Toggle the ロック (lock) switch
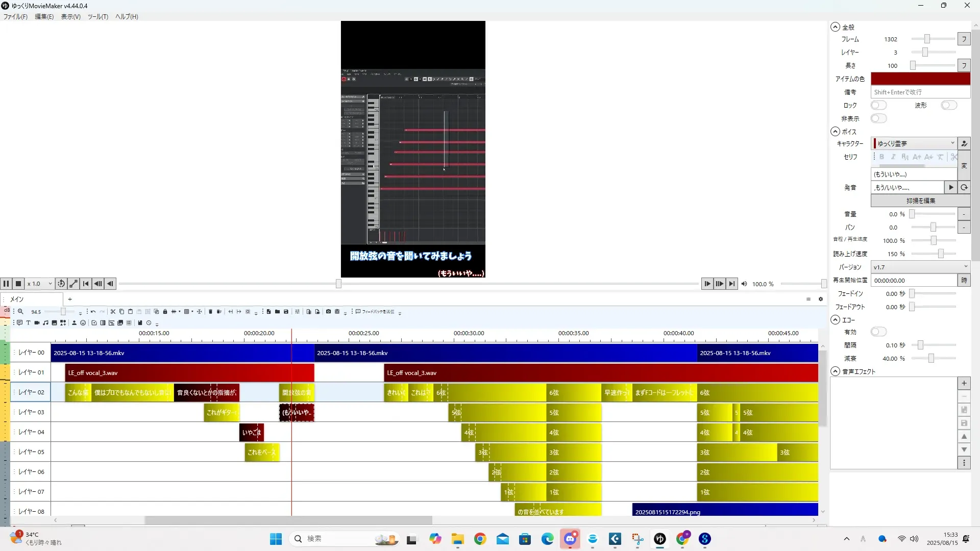Image resolution: width=980 pixels, height=551 pixels. tap(878, 105)
